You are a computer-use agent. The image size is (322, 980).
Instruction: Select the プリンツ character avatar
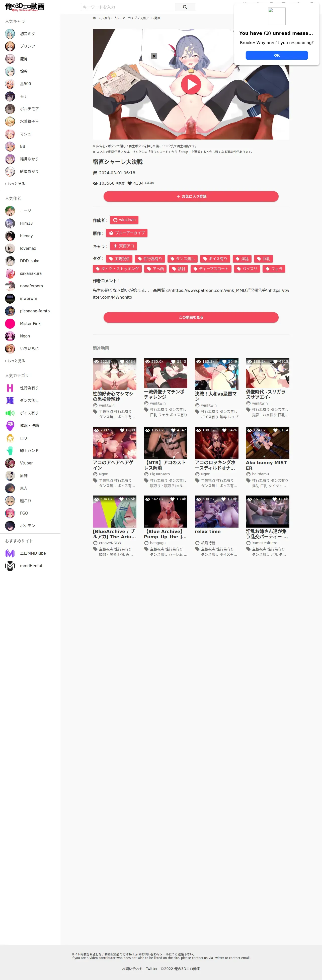(10, 46)
